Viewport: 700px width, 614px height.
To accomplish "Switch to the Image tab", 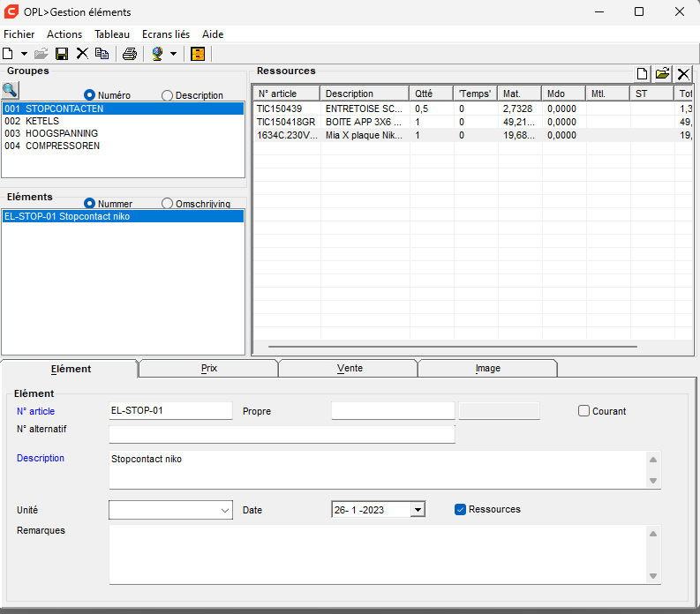I will [x=487, y=368].
